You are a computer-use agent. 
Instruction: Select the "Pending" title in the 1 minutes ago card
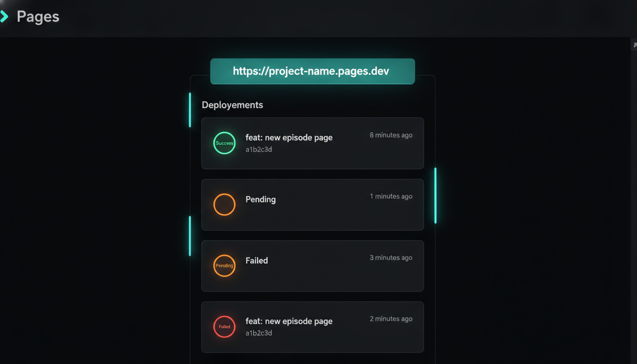tap(261, 199)
